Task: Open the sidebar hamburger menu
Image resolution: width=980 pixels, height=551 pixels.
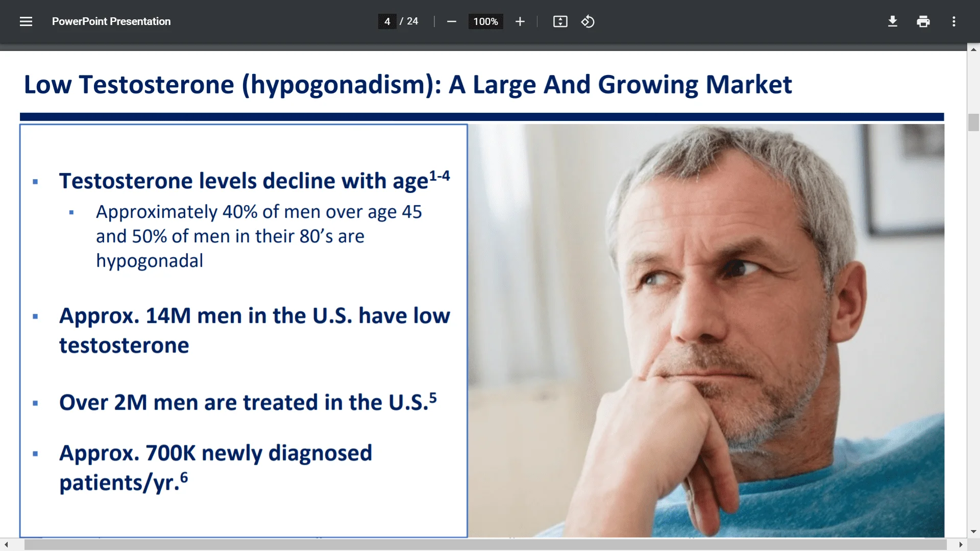Action: coord(26,21)
